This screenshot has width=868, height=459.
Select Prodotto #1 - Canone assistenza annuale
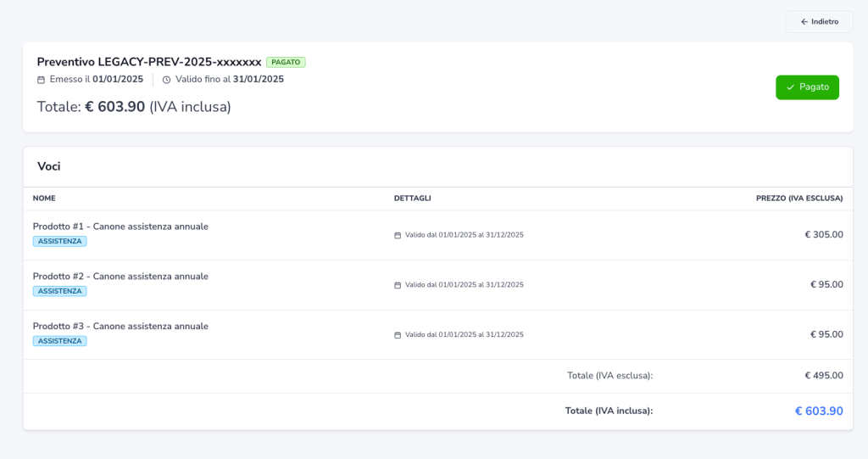coord(120,227)
